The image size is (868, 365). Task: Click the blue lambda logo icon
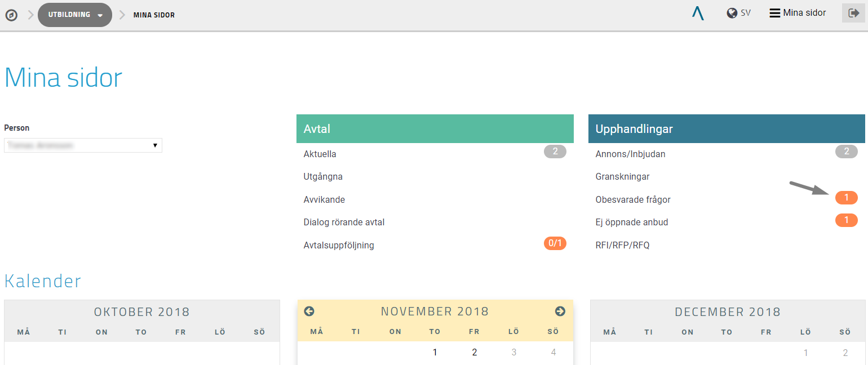point(698,13)
